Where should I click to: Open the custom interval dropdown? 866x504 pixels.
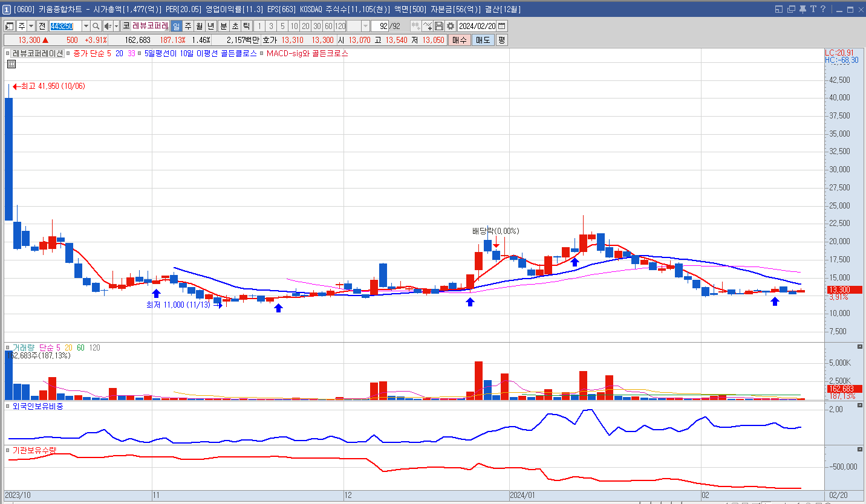click(365, 26)
